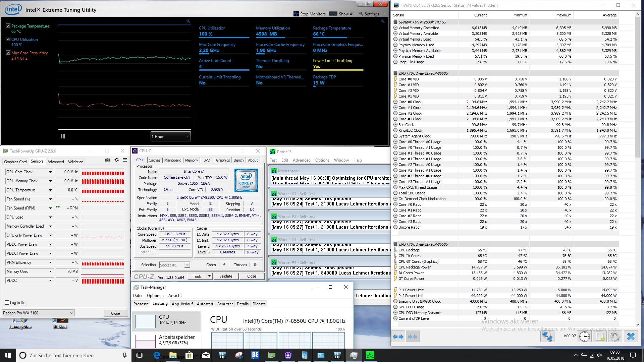Viewport: 644px width, 362px height.
Task: Click HWiNFO reset clock icon
Action: [x=585, y=337]
